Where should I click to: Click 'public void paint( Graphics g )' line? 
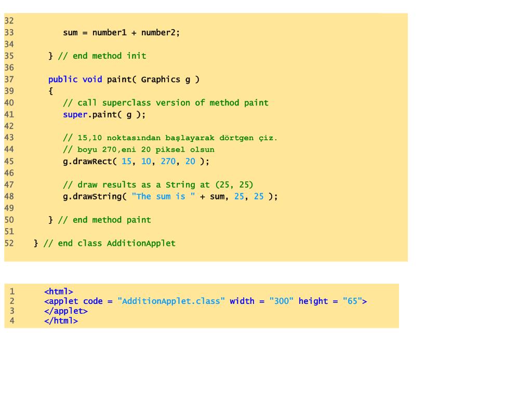tap(124, 79)
